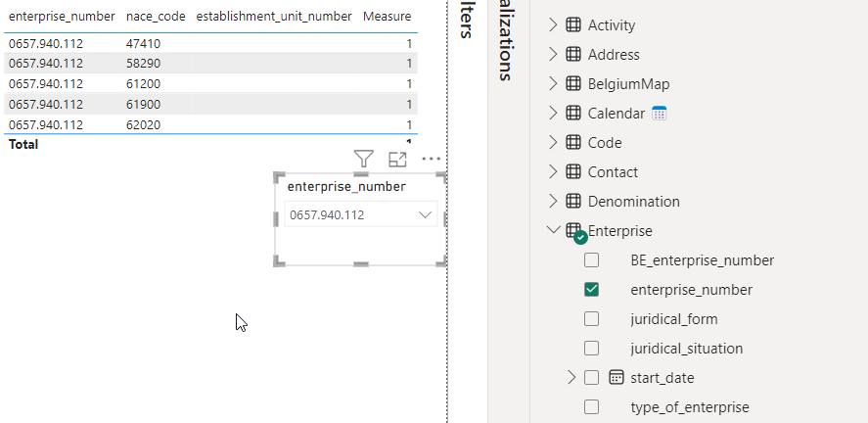The width and height of the screenshot is (868, 423).
Task: Click the date table badge beside Calendar
Action: (659, 113)
